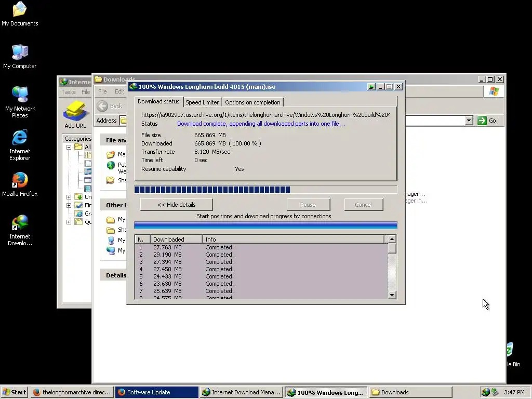Open the Address bar dropdown in Downloads window
Screen dimensions: 532x399
pos(469,121)
